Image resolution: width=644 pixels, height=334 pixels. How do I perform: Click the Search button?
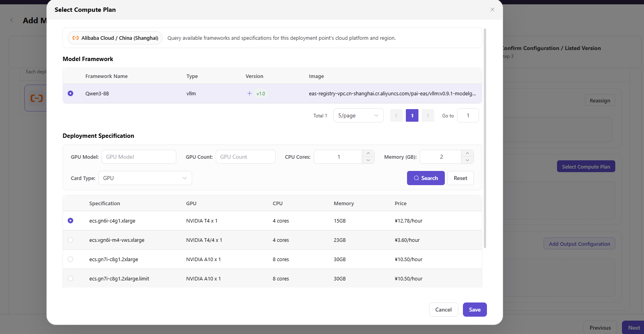426,178
